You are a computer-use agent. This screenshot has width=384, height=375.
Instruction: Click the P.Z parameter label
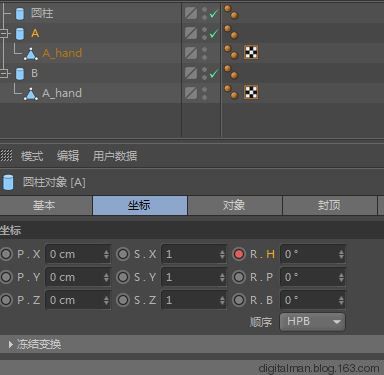coord(29,300)
